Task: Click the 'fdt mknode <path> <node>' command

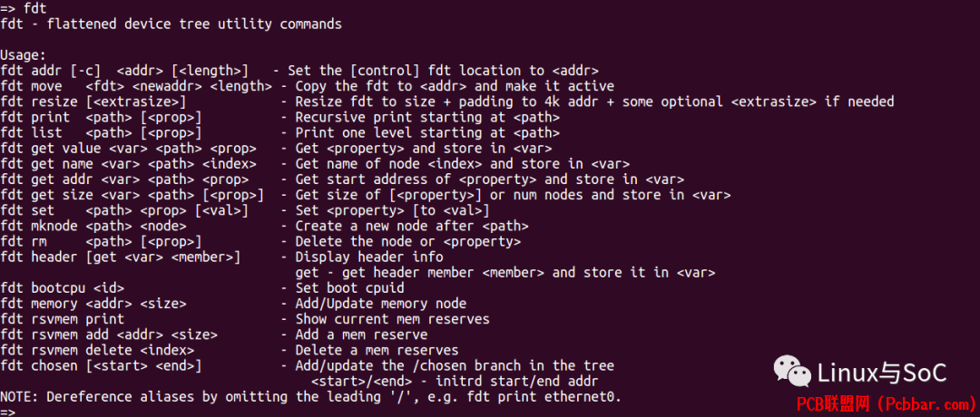Action: [x=93, y=226]
